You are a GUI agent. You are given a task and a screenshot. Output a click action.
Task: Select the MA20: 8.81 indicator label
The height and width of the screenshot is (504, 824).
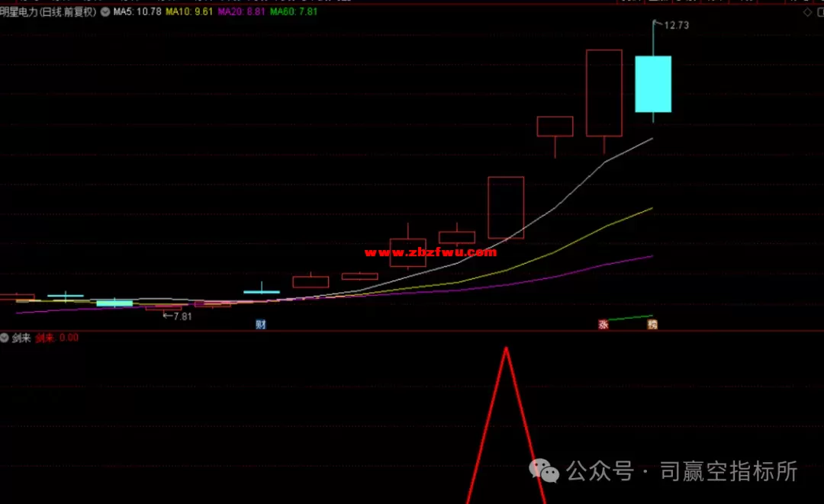[241, 11]
